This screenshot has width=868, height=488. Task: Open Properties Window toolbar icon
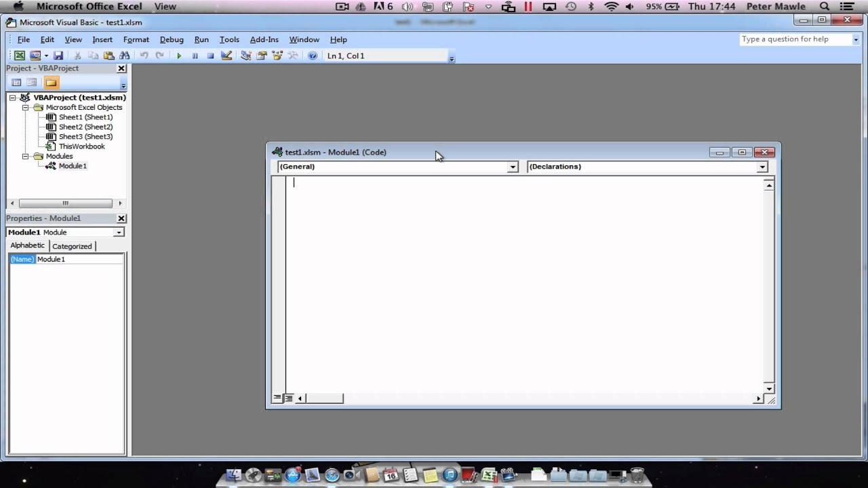click(262, 56)
